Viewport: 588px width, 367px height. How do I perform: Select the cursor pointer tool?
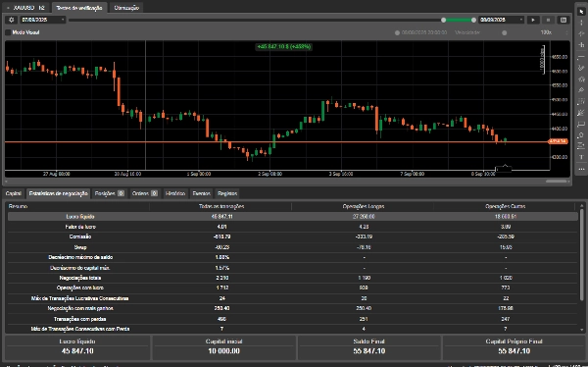click(x=581, y=12)
